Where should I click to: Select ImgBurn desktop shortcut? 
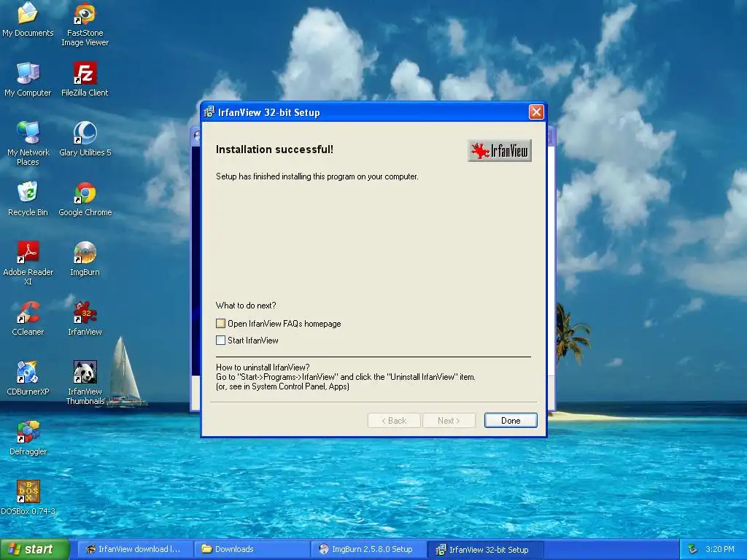click(85, 259)
